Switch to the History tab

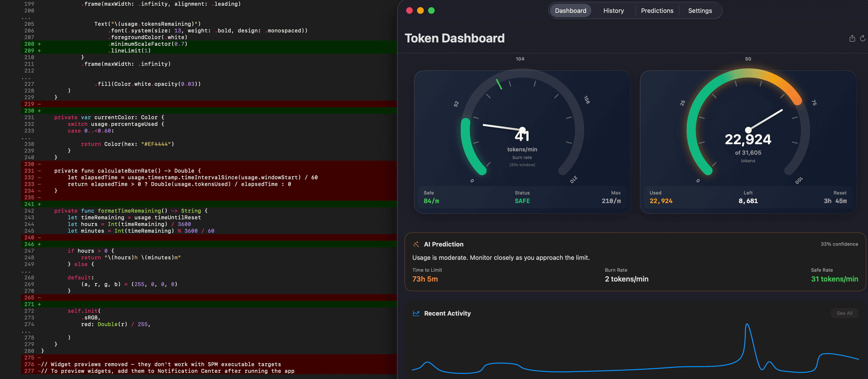(614, 10)
